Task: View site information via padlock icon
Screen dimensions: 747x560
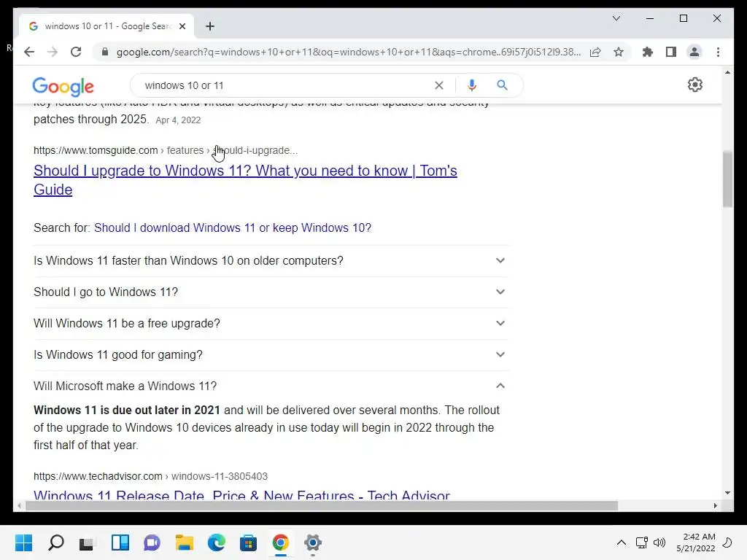Action: tap(105, 52)
